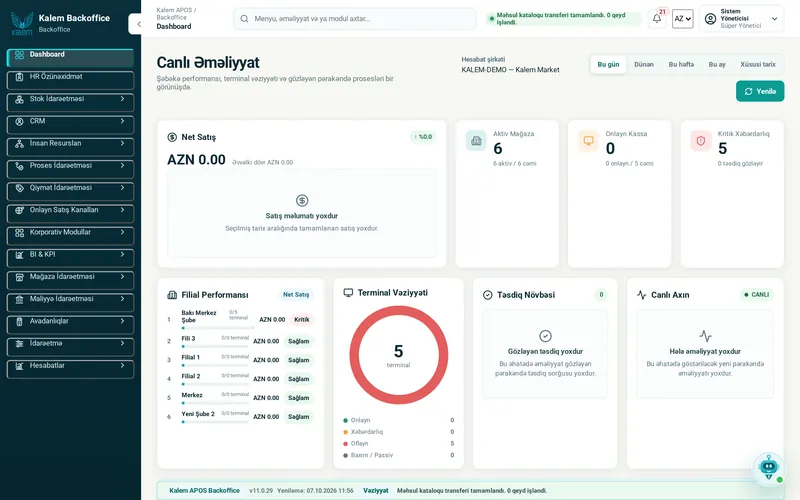
Task: Click the İdarəetmə sliders icon
Action: tap(19, 344)
